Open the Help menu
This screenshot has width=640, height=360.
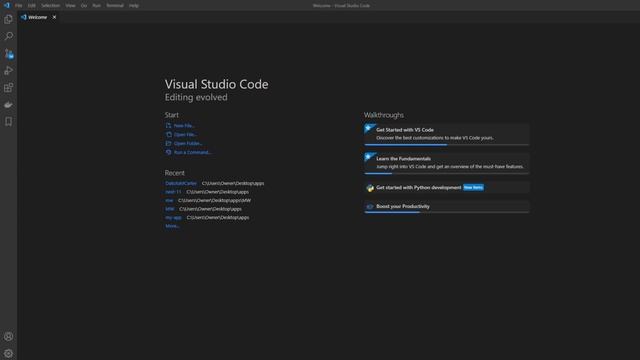[x=133, y=6]
